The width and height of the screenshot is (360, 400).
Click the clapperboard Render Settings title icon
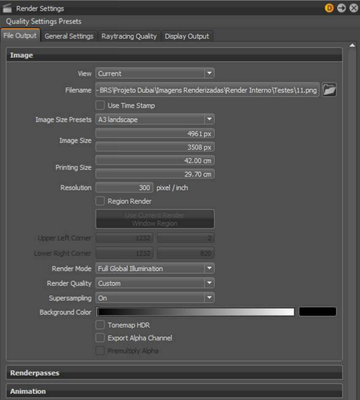[7, 8]
